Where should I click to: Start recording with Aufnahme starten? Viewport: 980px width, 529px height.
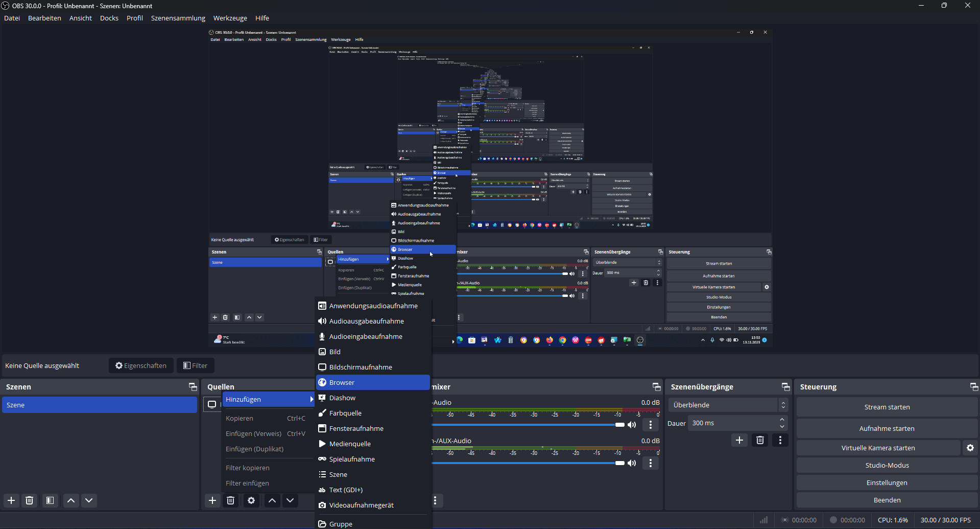886,428
